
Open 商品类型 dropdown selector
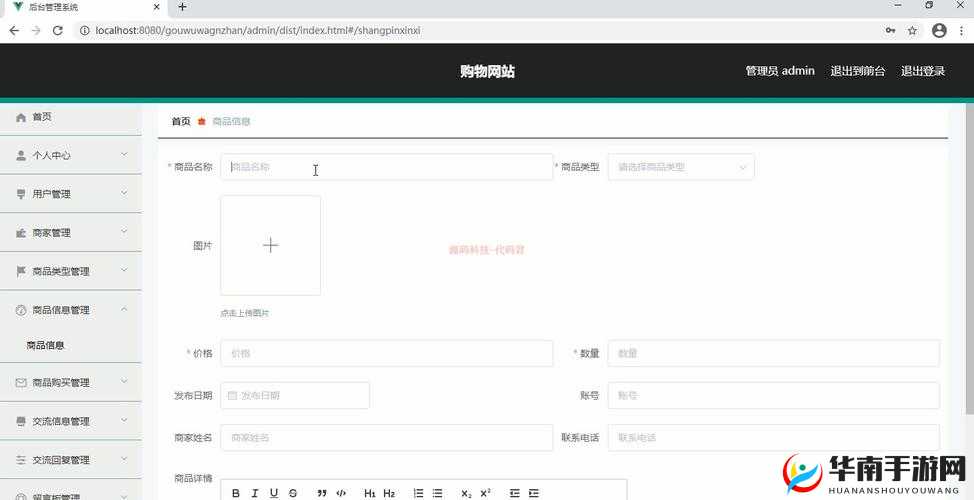coord(681,167)
